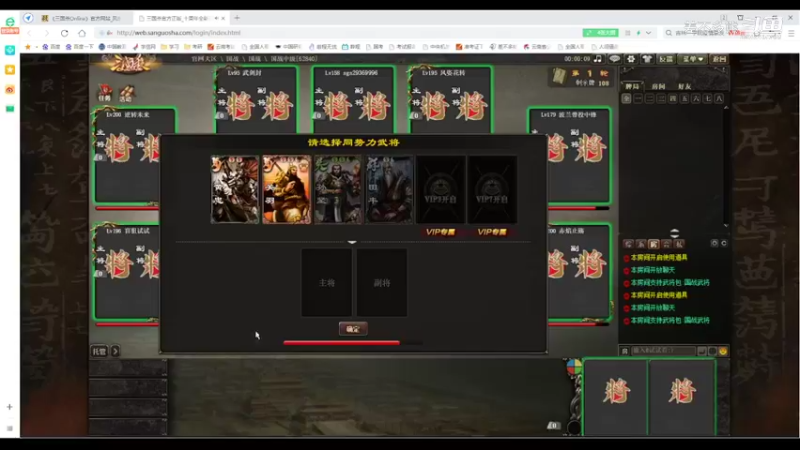The image size is (800, 450).
Task: Open the 百度一下 bookmark
Action: pyautogui.click(x=79, y=46)
